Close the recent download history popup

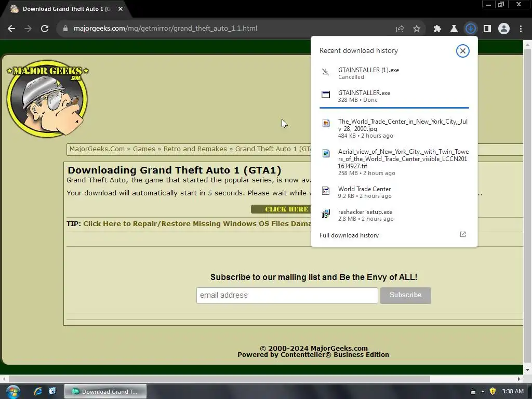coord(462,51)
